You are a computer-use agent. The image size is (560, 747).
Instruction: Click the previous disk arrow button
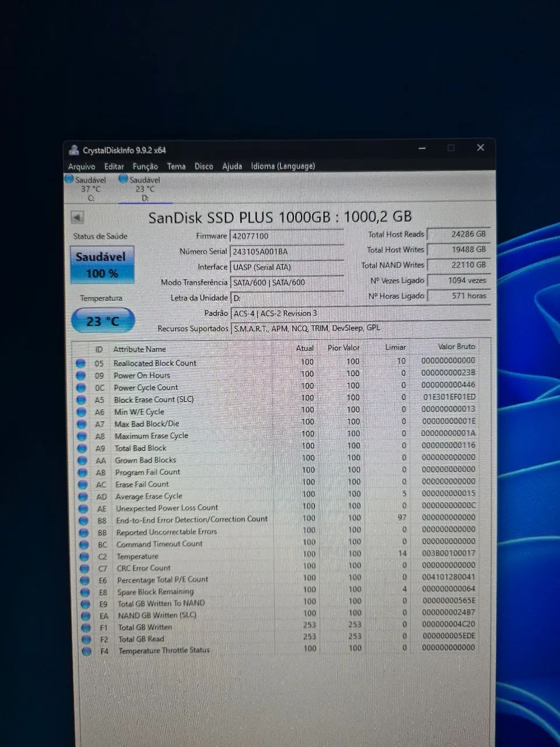click(77, 217)
